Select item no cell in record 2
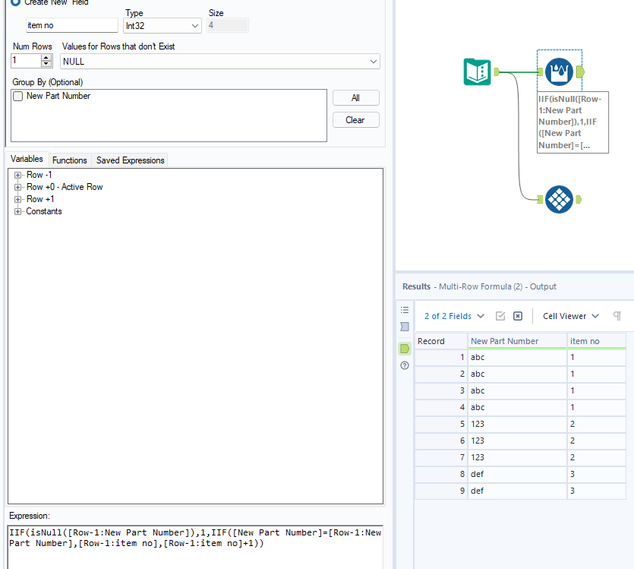 tap(596, 374)
